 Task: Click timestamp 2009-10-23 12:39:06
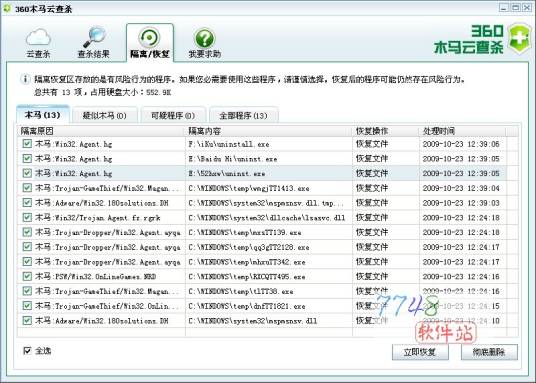point(461,144)
